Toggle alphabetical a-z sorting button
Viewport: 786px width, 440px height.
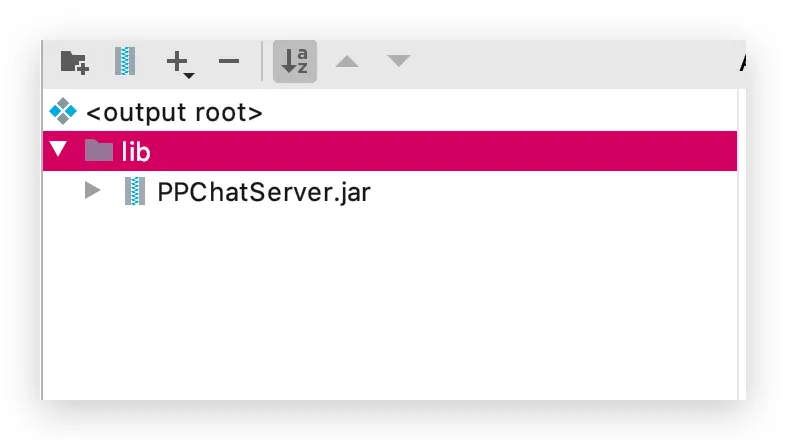(x=295, y=61)
